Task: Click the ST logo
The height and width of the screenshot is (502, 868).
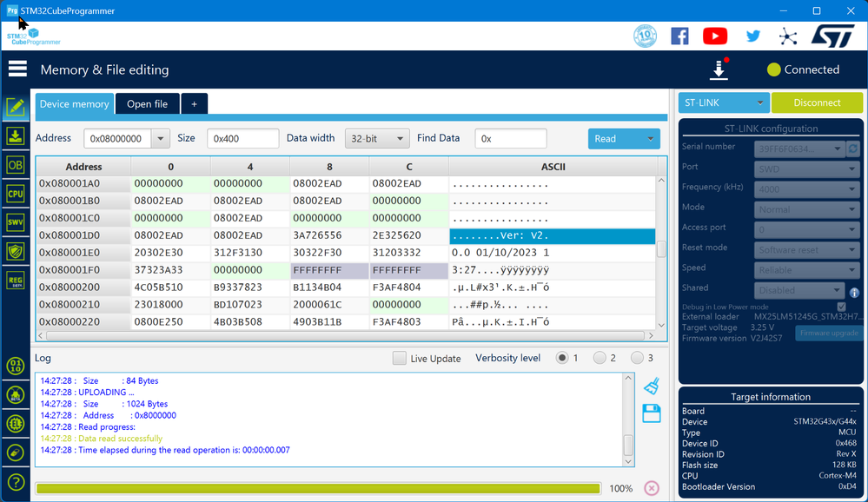Action: 833,36
